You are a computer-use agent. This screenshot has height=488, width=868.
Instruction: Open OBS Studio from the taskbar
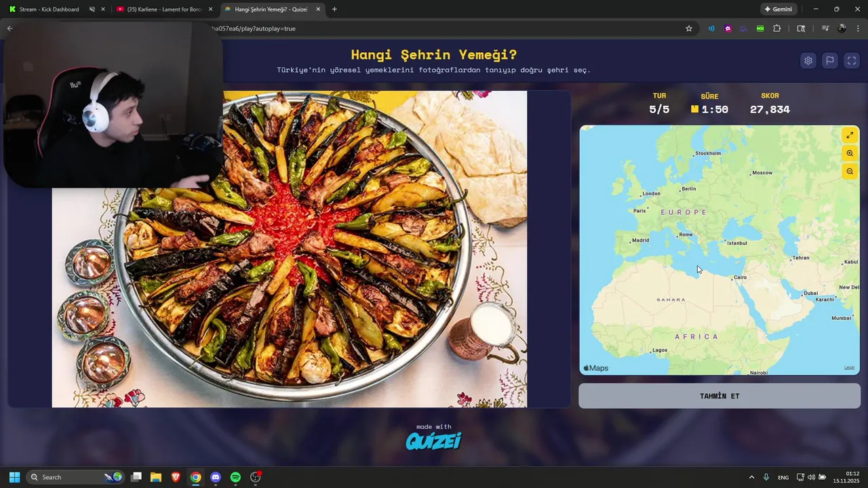coord(256,477)
